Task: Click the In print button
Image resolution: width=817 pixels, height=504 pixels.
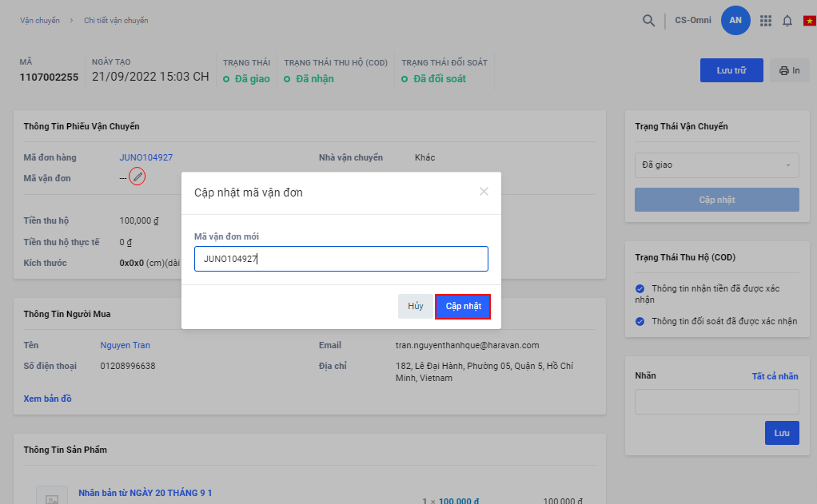Action: [x=789, y=70]
